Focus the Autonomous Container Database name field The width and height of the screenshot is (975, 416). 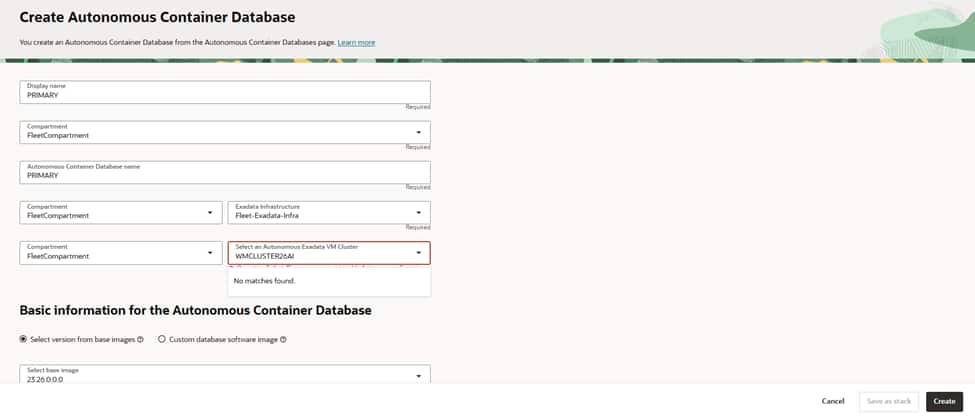[x=225, y=173]
